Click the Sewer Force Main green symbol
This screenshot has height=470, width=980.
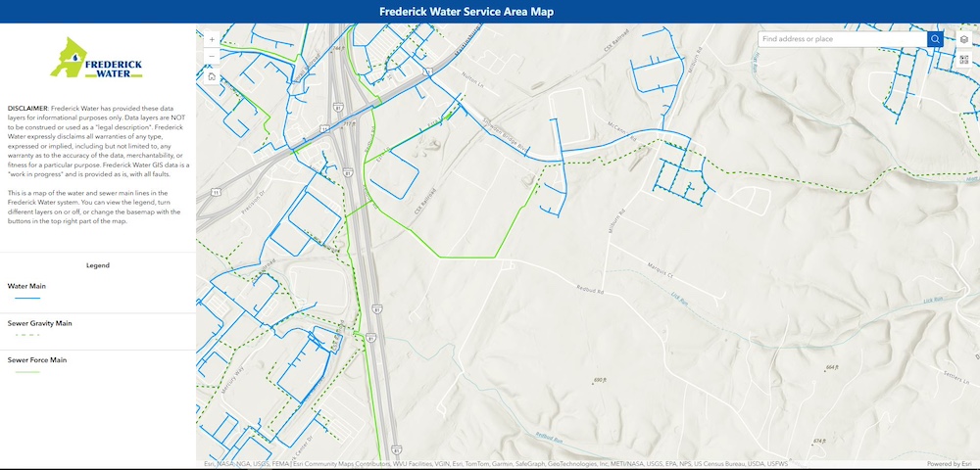pyautogui.click(x=27, y=372)
